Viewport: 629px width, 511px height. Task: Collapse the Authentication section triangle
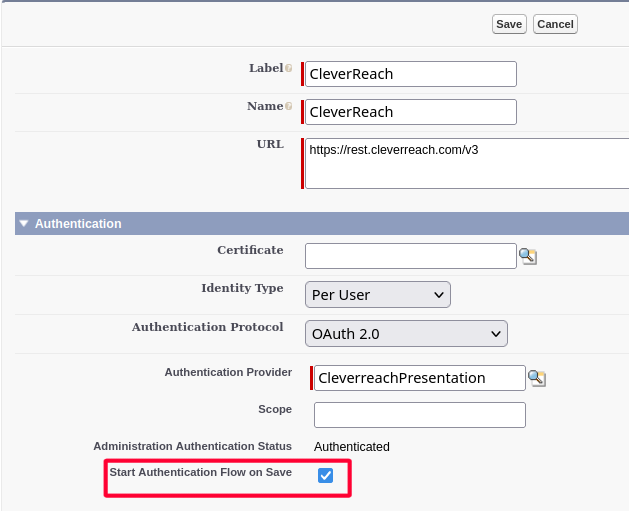(x=24, y=223)
